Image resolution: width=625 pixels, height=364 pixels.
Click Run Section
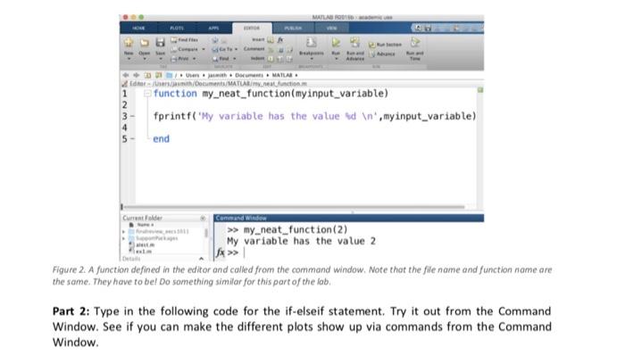(385, 45)
